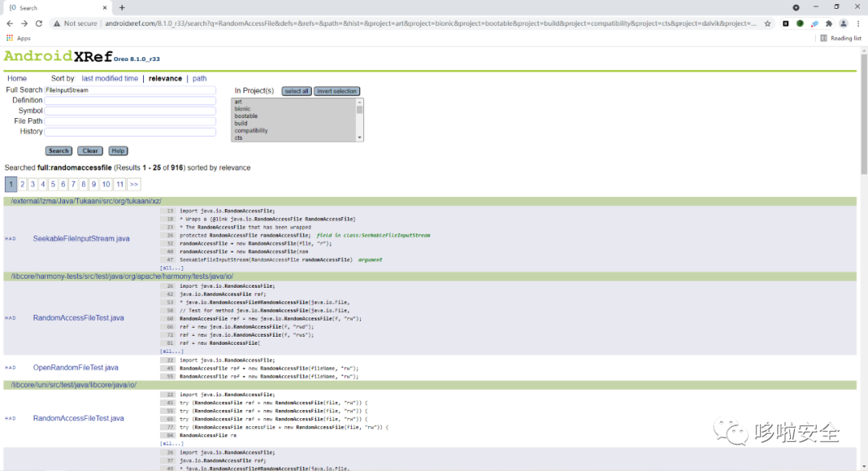Click the Full Search input field
Viewport: 868px width, 471px height.
coord(130,90)
